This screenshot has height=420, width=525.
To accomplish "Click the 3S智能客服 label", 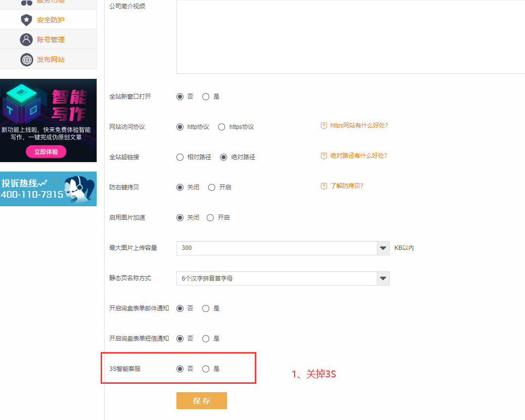I will (125, 369).
